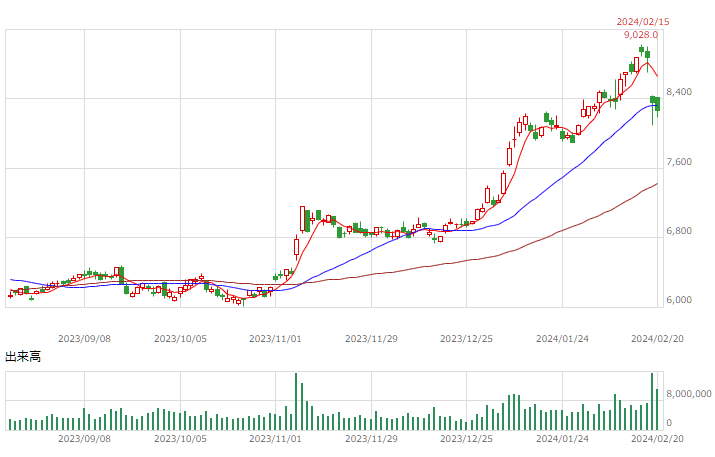
Task: Click the tallest volume bar in mid-February 2024
Action: [x=652, y=402]
